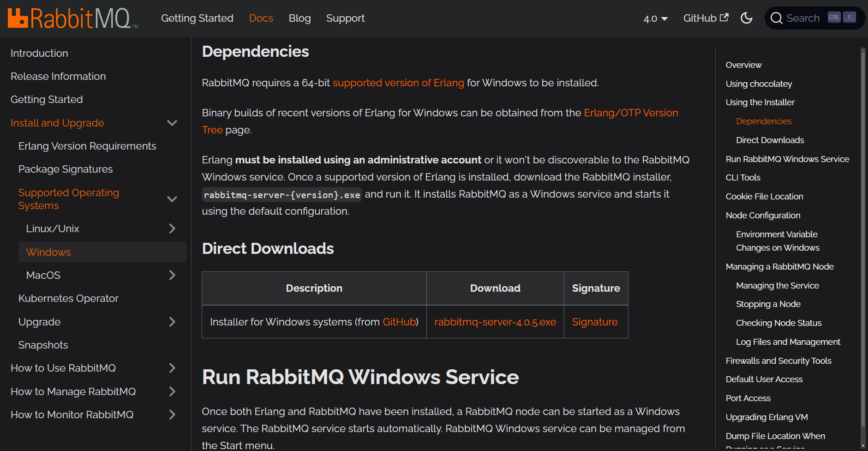This screenshot has height=451, width=868.
Task: Go to Getting Started in top nav
Action: [x=197, y=18]
